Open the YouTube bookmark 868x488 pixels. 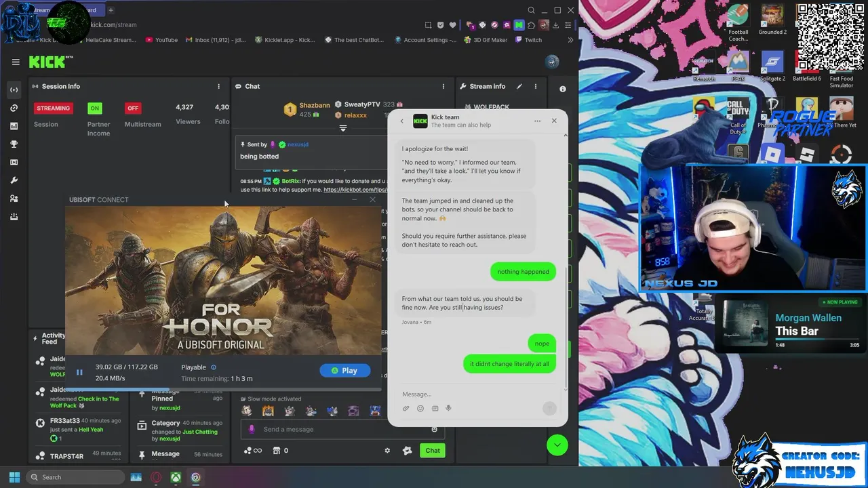161,40
